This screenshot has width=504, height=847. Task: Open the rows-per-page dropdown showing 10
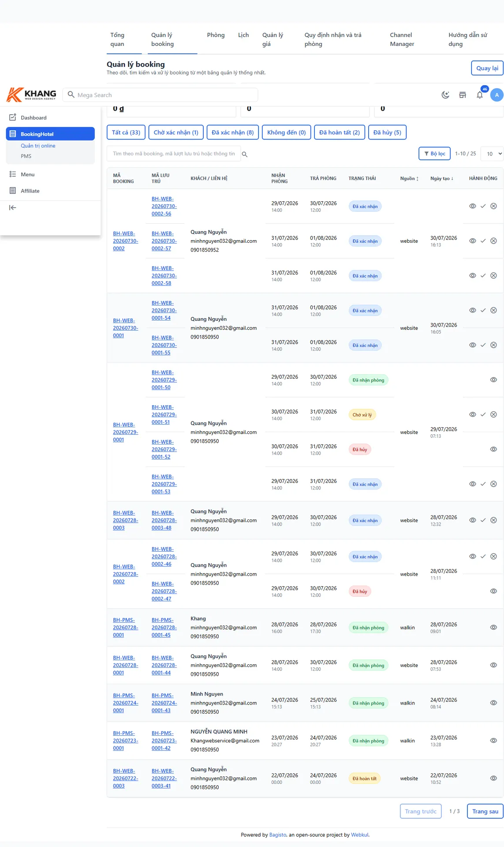[492, 154]
